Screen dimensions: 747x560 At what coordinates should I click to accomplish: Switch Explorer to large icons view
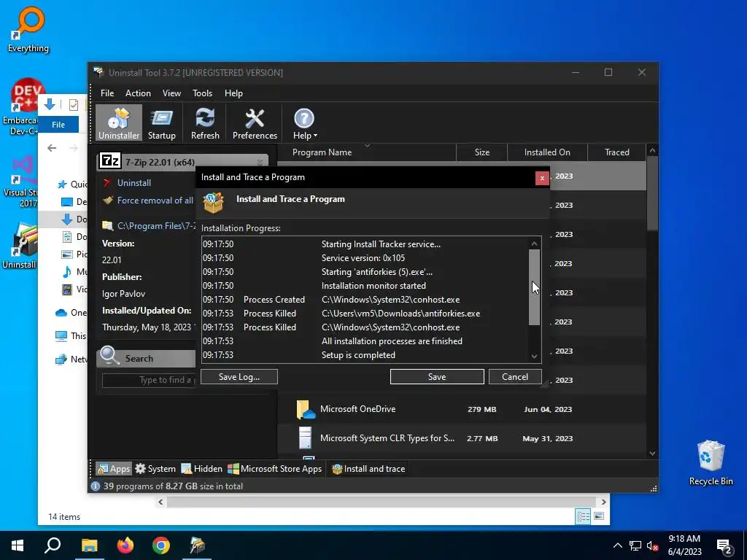tap(599, 516)
